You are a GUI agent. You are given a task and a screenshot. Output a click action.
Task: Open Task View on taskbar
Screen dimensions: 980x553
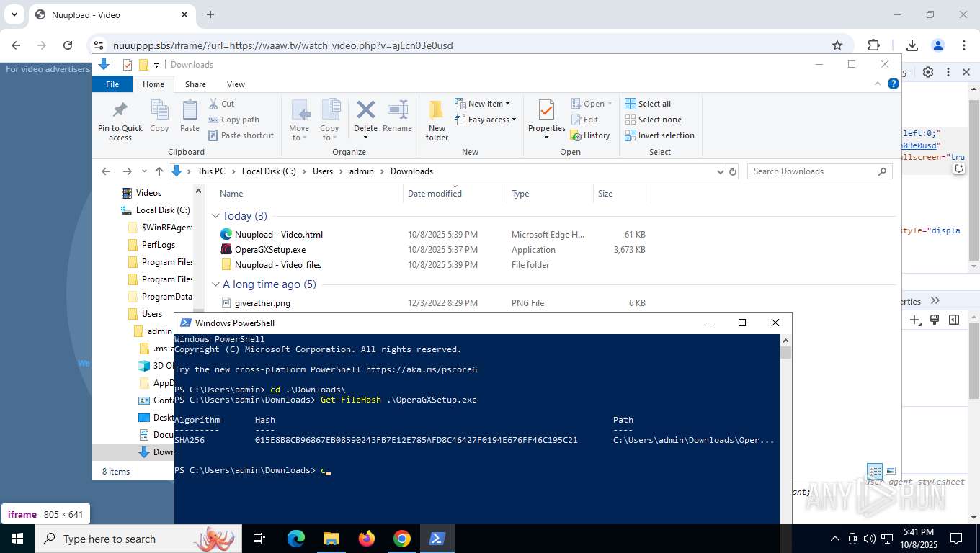(x=259, y=539)
